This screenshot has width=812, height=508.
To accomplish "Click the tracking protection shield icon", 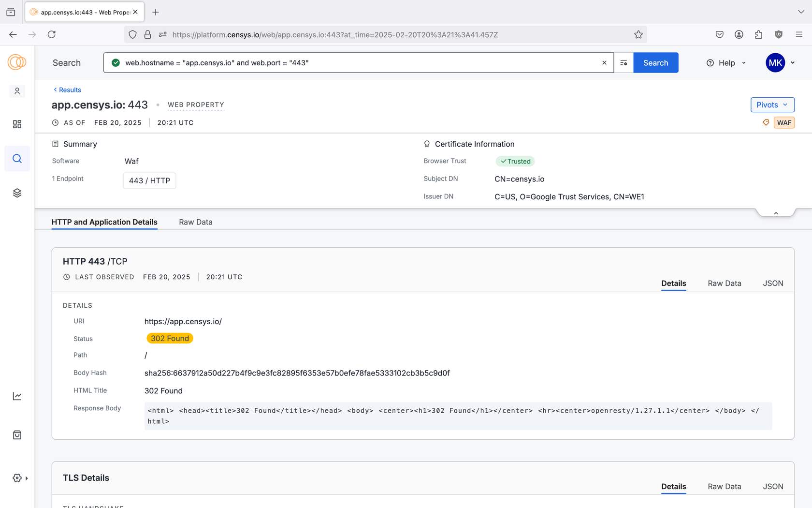I will [133, 34].
